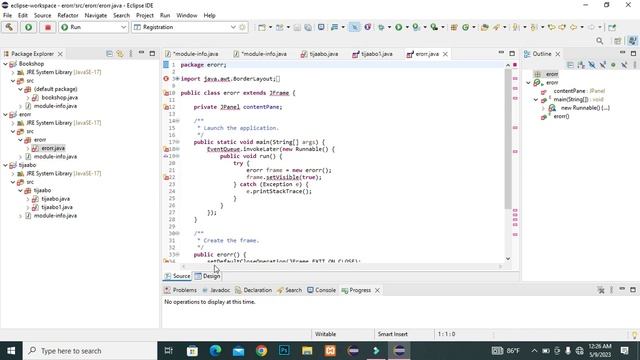This screenshot has height=360, width=640.
Task: Expand bookshop.java in the tree
Action: (28, 98)
